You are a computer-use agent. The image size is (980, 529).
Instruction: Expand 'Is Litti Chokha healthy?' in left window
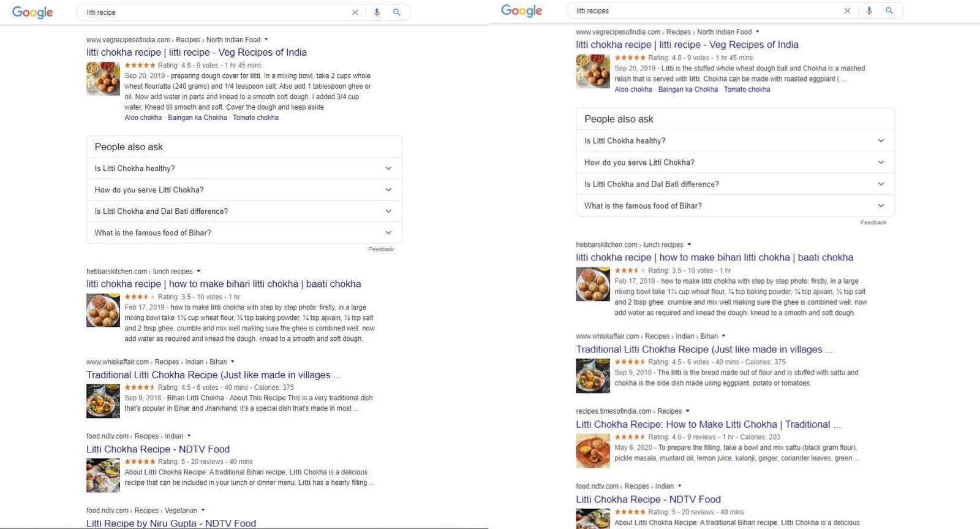244,169
